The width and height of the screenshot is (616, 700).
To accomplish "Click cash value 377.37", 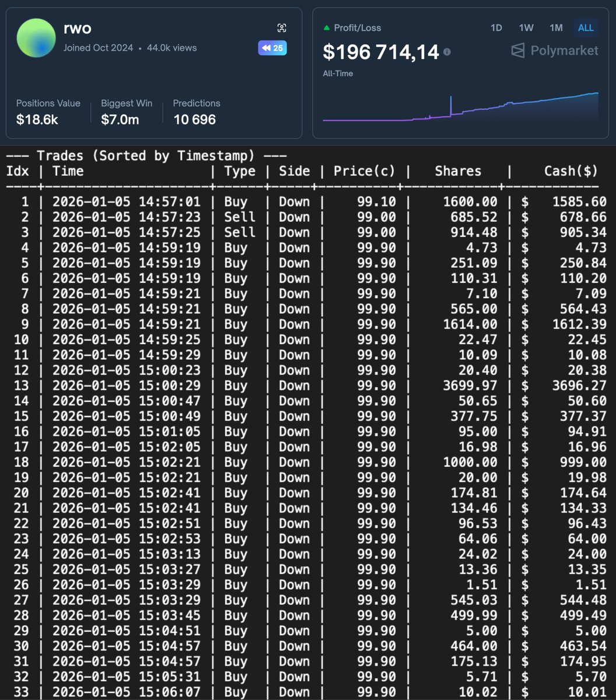I will 583,416.
